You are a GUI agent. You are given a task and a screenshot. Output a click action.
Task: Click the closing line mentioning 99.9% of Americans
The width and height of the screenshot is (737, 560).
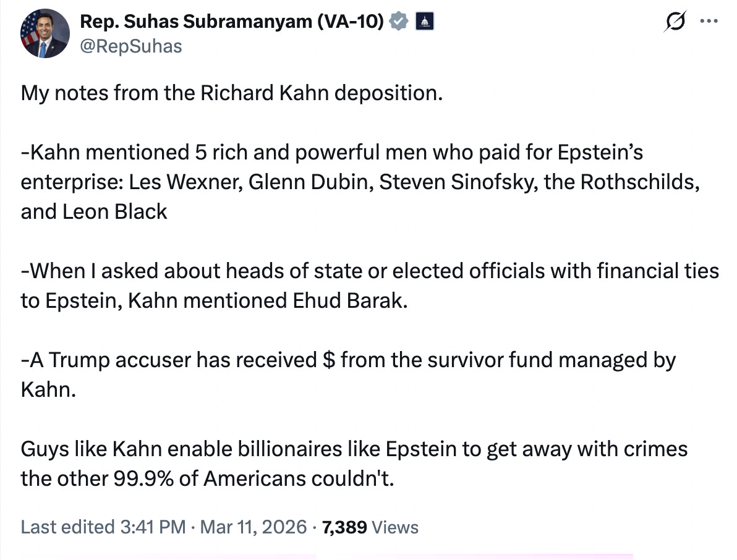click(x=208, y=478)
